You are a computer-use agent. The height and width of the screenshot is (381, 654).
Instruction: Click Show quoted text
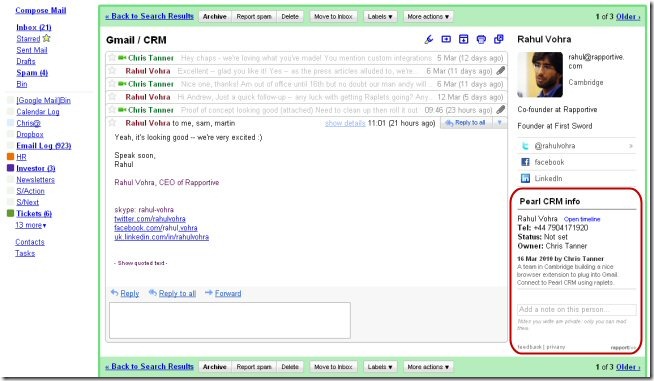tap(141, 263)
